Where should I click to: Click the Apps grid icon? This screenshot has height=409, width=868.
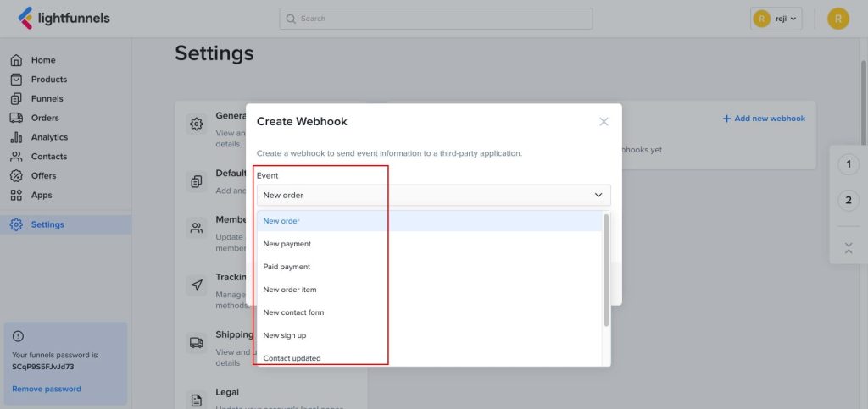[x=17, y=195]
